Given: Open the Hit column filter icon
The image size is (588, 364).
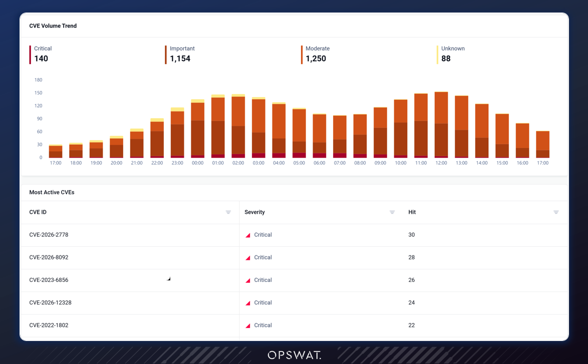Looking at the screenshot, I should 556,212.
